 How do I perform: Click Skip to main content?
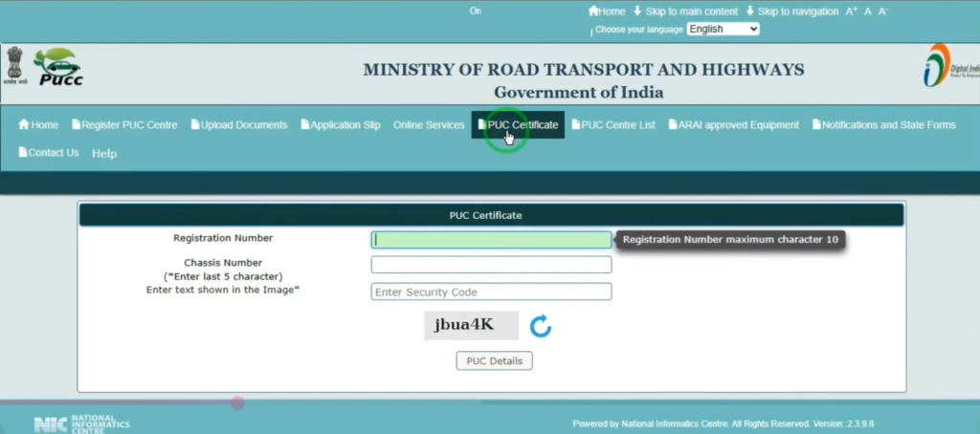tap(685, 11)
